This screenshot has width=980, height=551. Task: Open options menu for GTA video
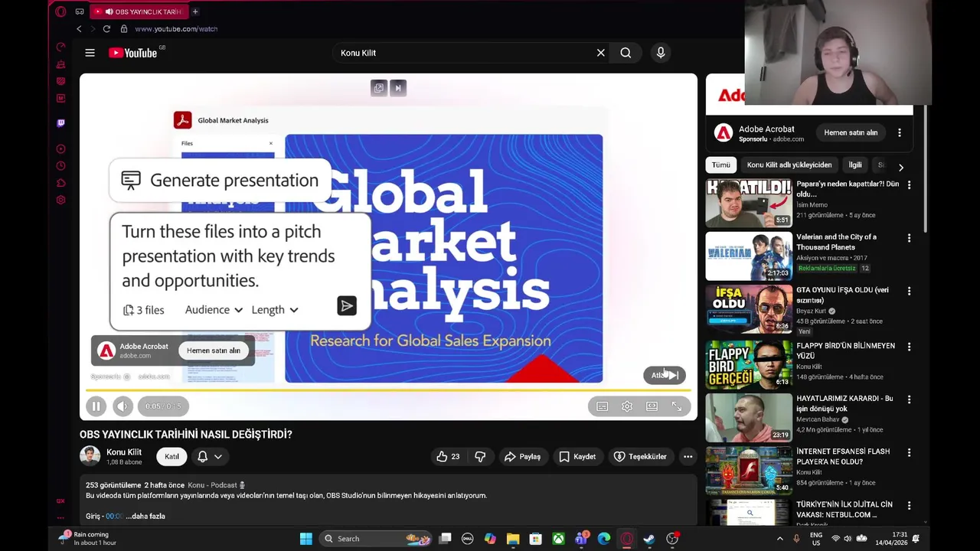pyautogui.click(x=910, y=292)
